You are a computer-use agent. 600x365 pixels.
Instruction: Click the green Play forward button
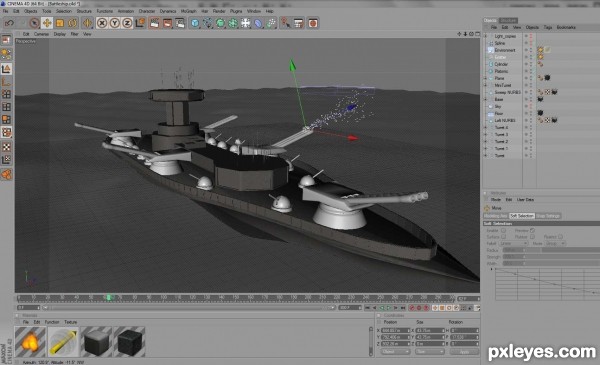coord(389,308)
